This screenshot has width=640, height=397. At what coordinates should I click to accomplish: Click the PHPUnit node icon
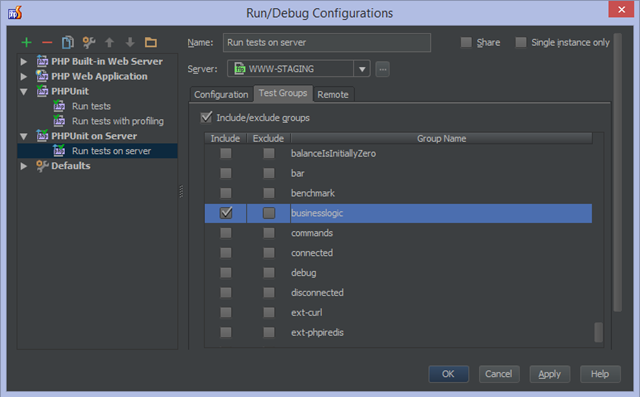42,91
